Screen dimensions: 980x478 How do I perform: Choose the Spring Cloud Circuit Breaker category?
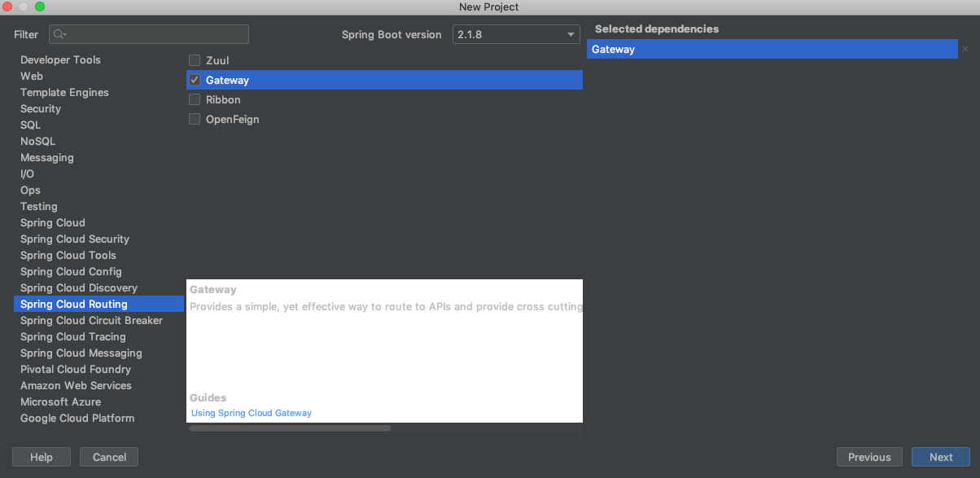pyautogui.click(x=91, y=320)
